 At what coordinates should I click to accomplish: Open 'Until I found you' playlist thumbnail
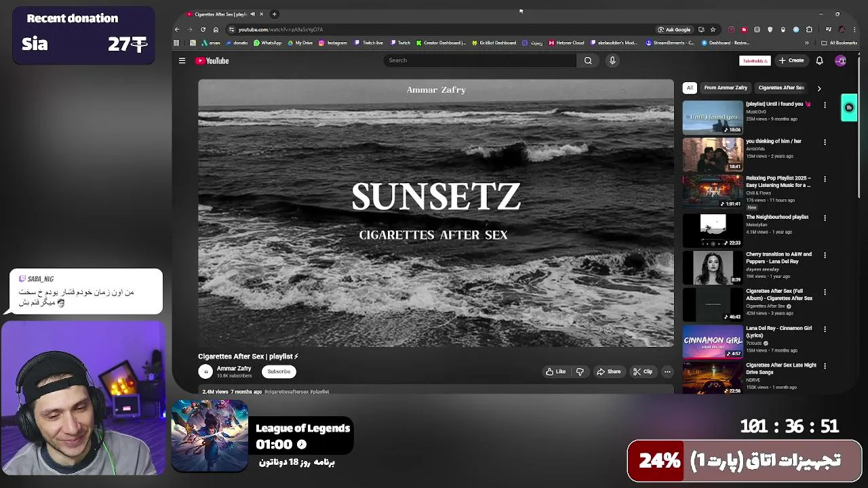pyautogui.click(x=713, y=117)
